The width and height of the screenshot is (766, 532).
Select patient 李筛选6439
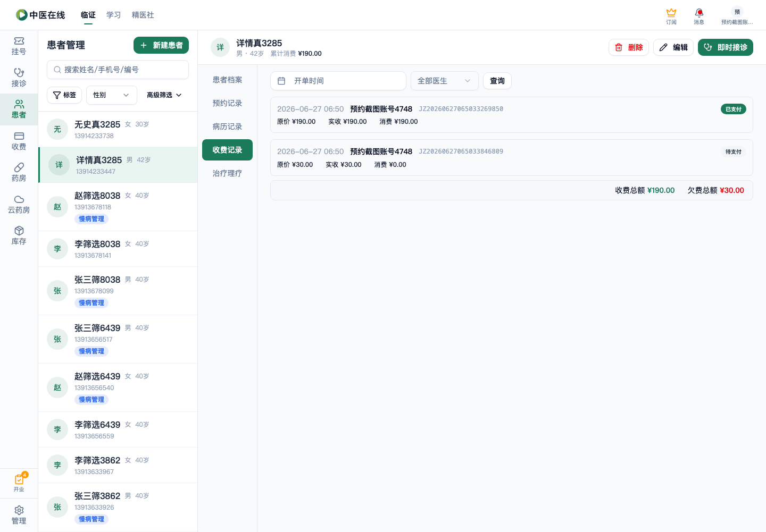[118, 429]
